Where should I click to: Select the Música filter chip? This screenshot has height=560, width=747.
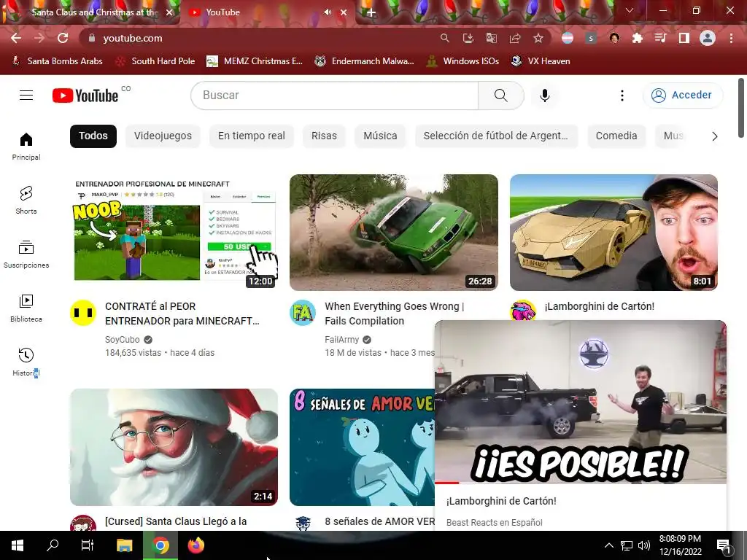[380, 136]
